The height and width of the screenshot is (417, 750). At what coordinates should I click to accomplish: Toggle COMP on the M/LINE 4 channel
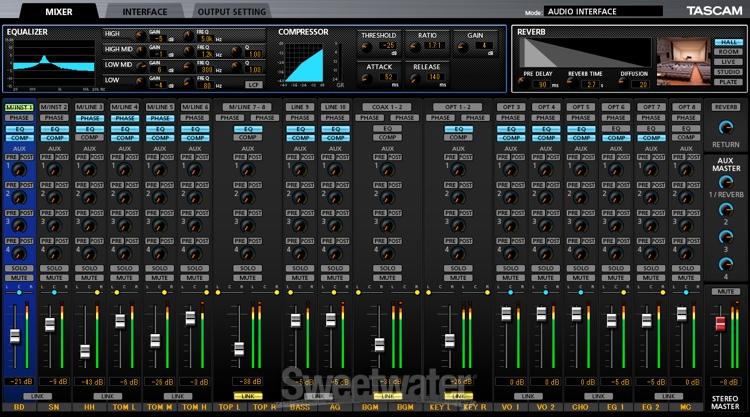[x=124, y=138]
